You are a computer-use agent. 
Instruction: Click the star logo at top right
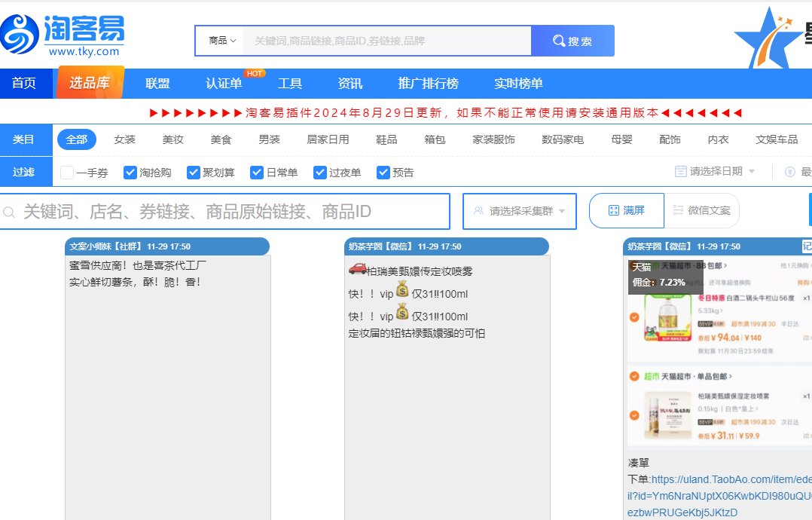(x=768, y=39)
